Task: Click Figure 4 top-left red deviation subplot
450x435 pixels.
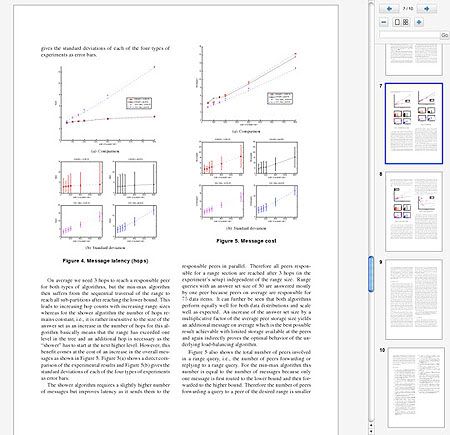Action: (80, 178)
